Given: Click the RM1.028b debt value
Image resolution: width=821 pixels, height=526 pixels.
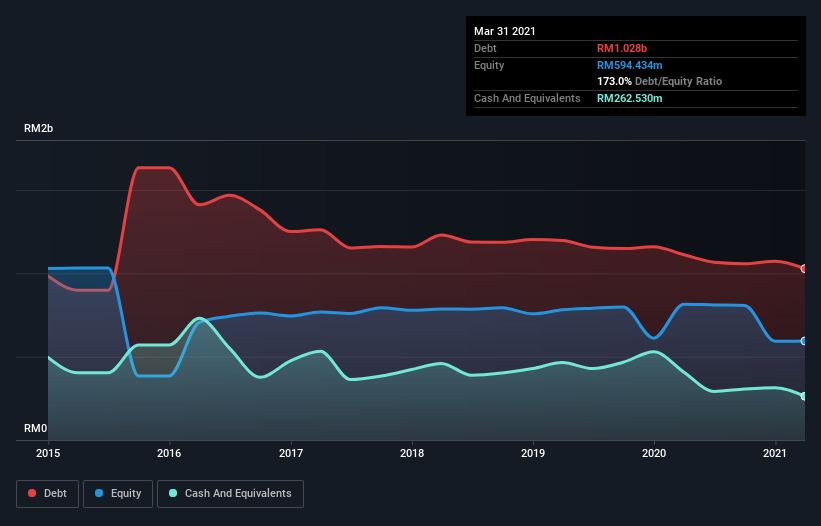Looking at the screenshot, I should click(622, 48).
